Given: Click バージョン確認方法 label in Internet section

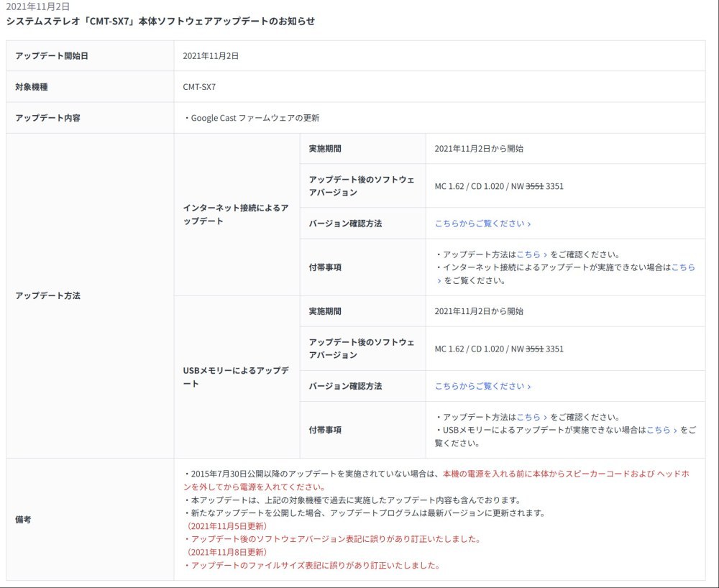Looking at the screenshot, I should (345, 223).
